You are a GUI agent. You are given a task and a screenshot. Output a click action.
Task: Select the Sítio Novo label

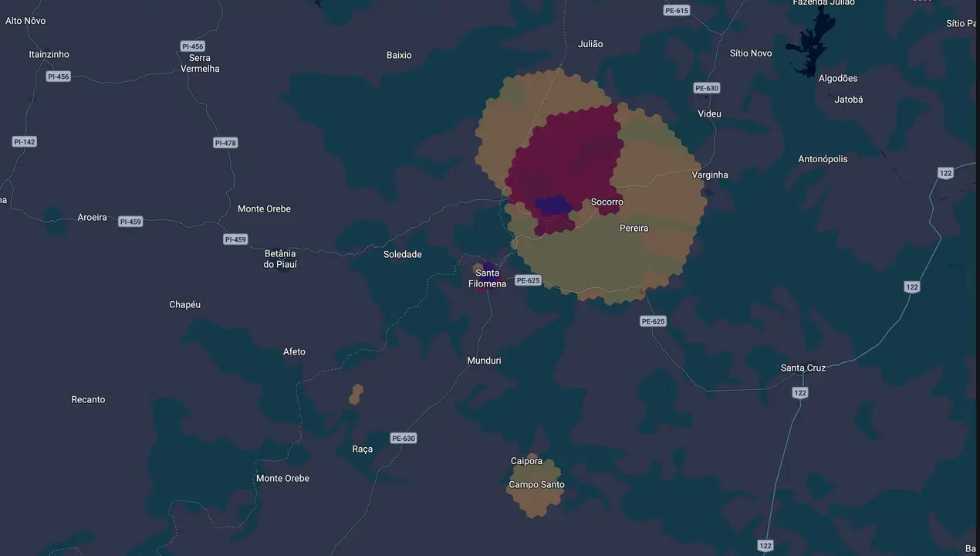tap(751, 53)
